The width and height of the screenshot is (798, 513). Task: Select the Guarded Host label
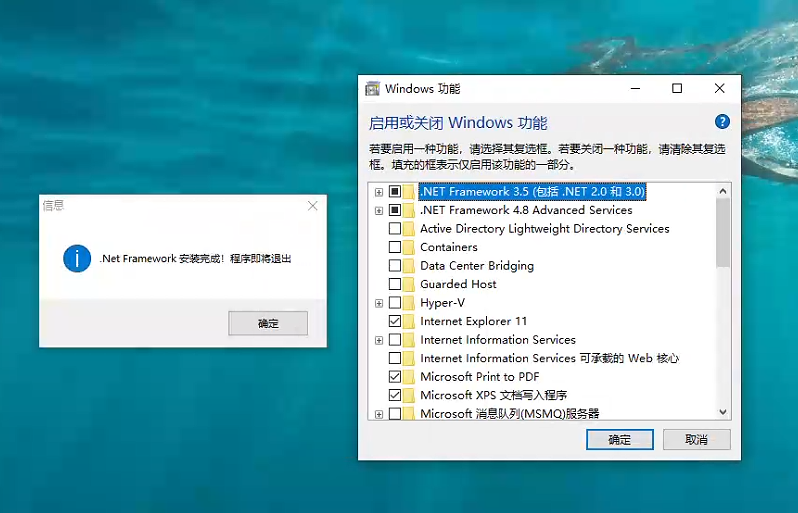pos(458,284)
